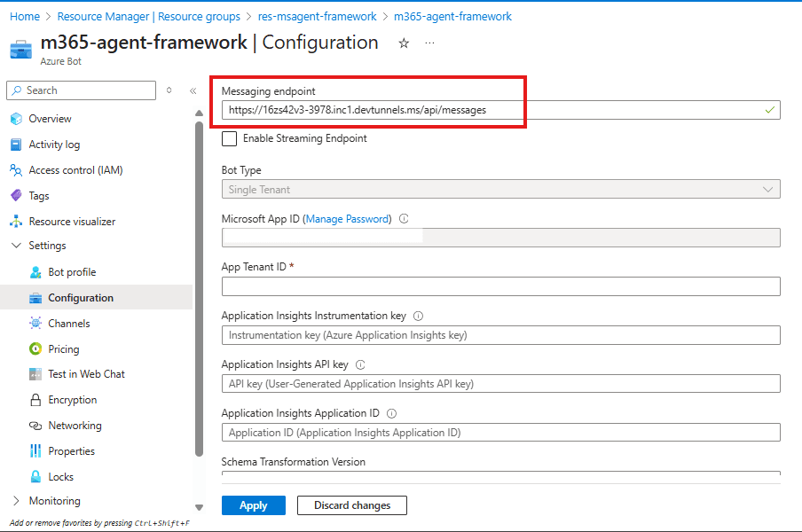
Task: Click the Resource visualizer icon
Action: tap(16, 222)
